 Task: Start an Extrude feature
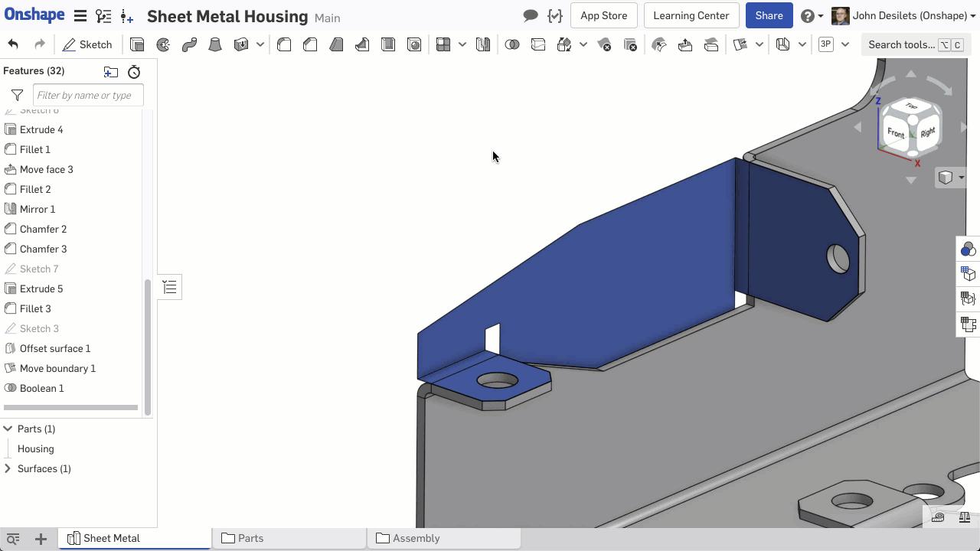click(137, 44)
